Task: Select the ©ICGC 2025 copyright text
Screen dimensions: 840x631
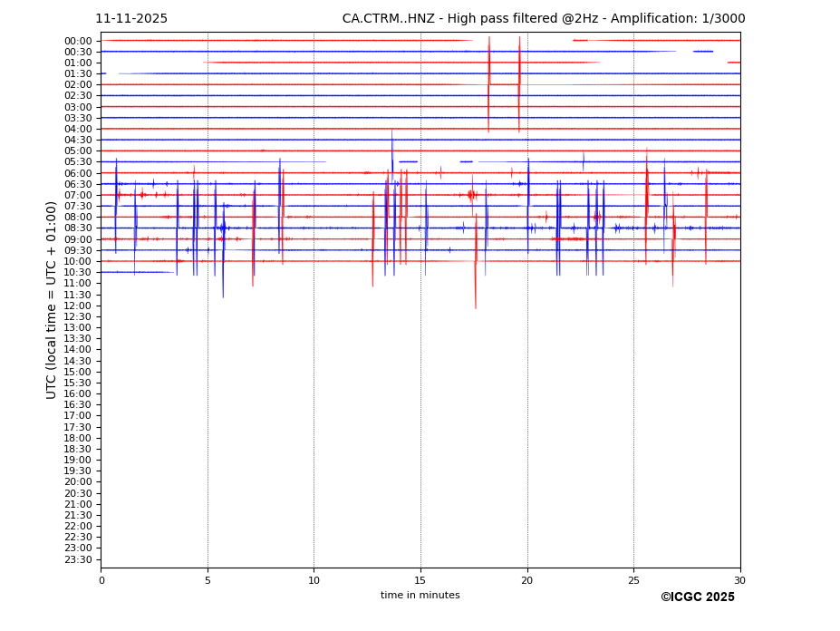Action: pos(697,597)
